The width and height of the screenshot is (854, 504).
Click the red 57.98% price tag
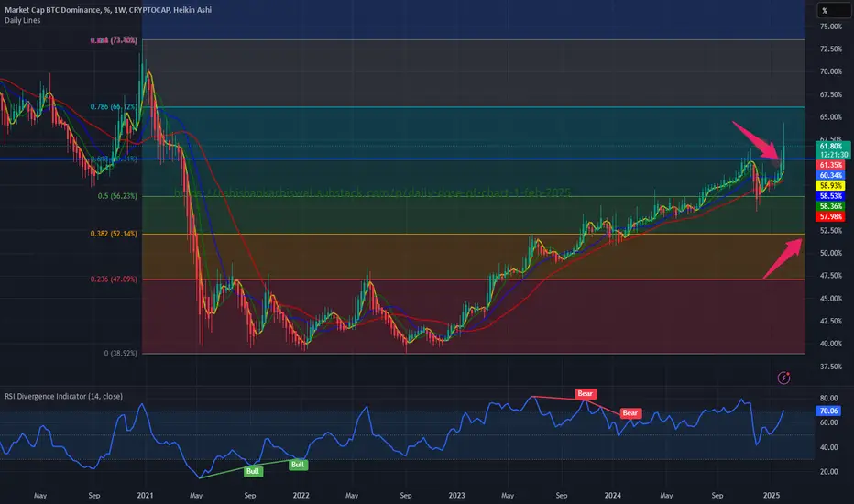(830, 217)
